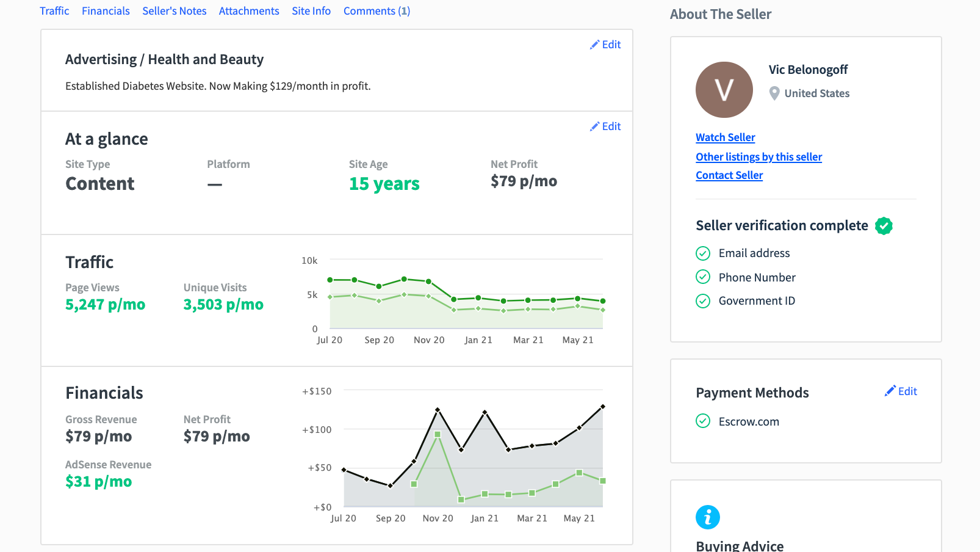Click the Watch Seller link
Image resolution: width=980 pixels, height=552 pixels.
726,137
